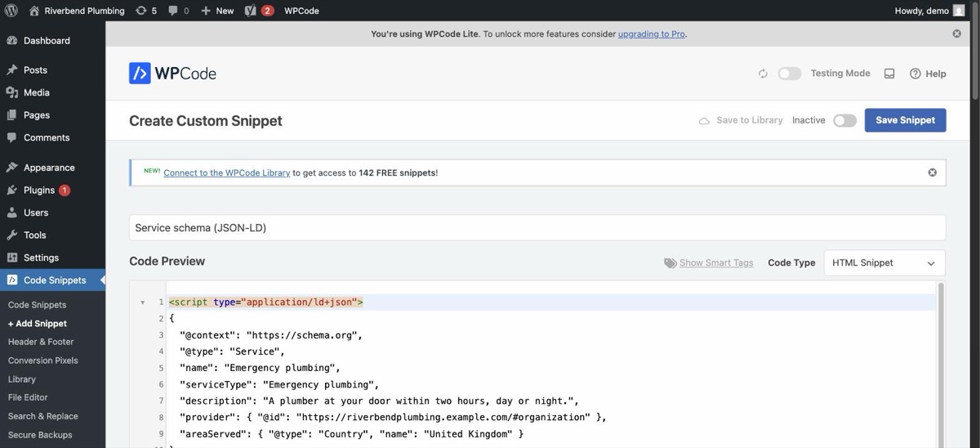Click the demo user avatar
980x448 pixels.
[x=958, y=11]
